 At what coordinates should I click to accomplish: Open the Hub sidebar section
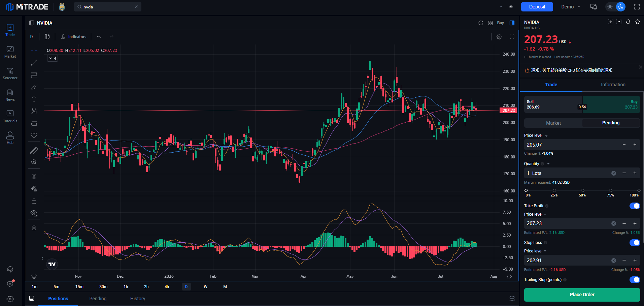10,138
